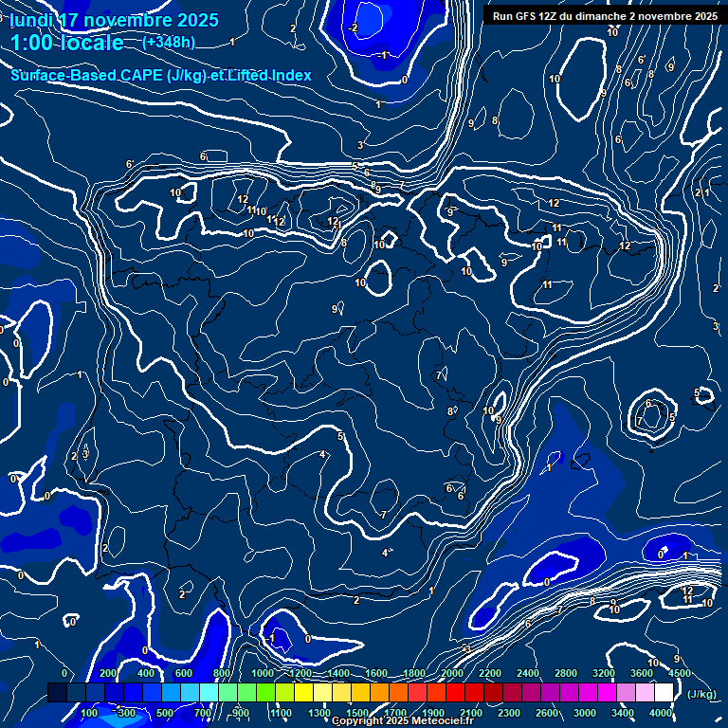Click the legend value '1000'
The height and width of the screenshot is (728, 728).
point(263,673)
